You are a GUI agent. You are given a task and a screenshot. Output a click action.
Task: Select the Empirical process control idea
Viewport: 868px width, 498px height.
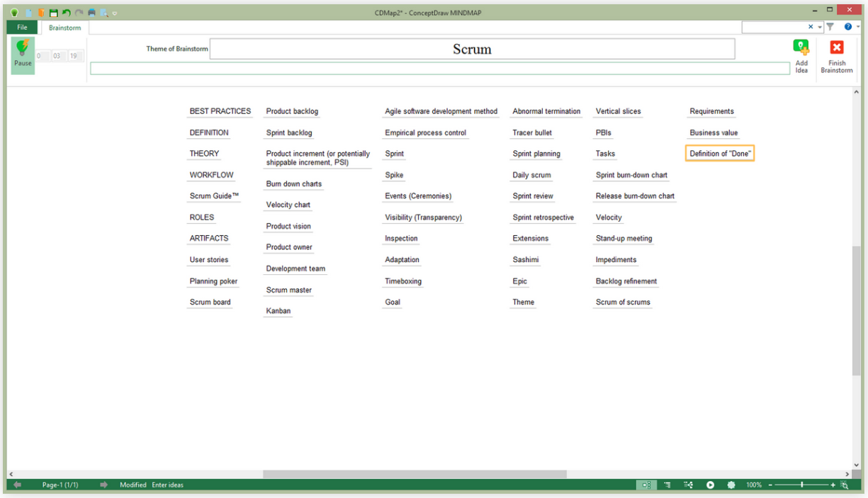tap(426, 132)
